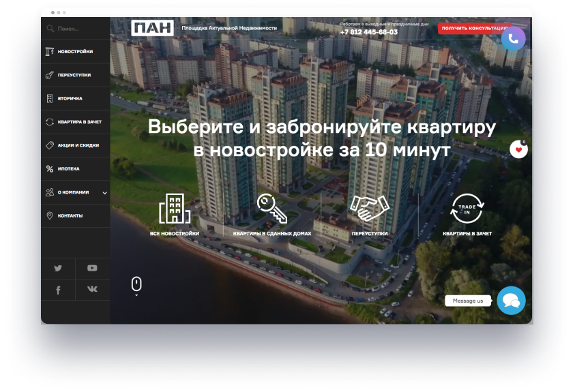Click the map pin icon beside Контакты
This screenshot has height=392, width=573.
tap(50, 215)
